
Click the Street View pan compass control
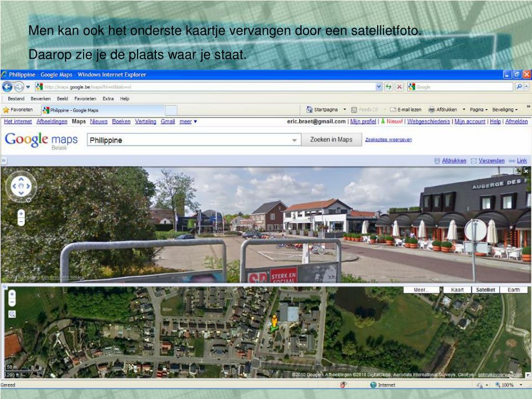[x=21, y=186]
